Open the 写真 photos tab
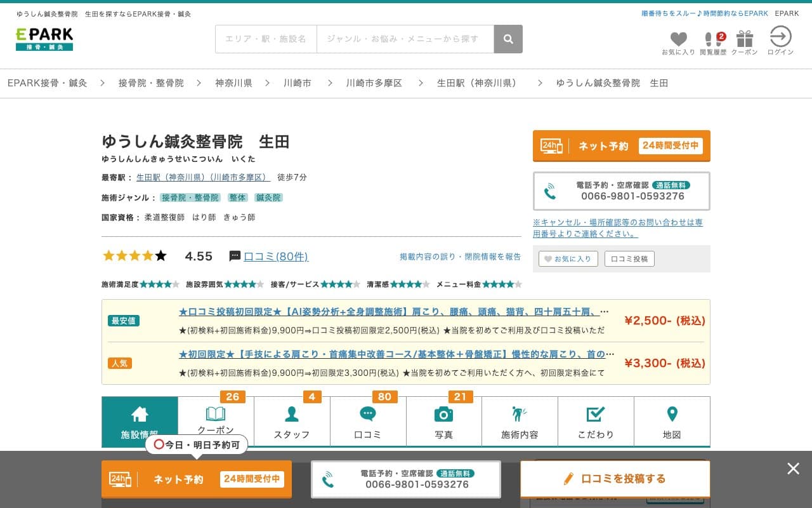 (444, 422)
